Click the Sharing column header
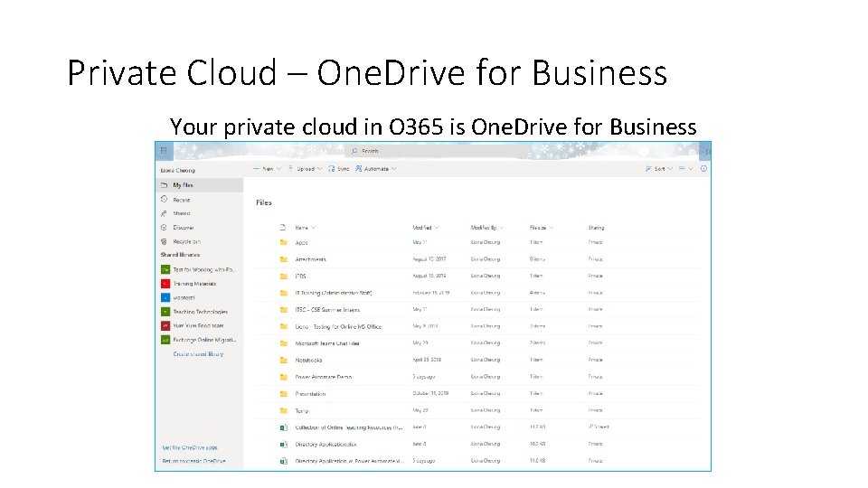The width and height of the screenshot is (868, 488). pyautogui.click(x=596, y=228)
